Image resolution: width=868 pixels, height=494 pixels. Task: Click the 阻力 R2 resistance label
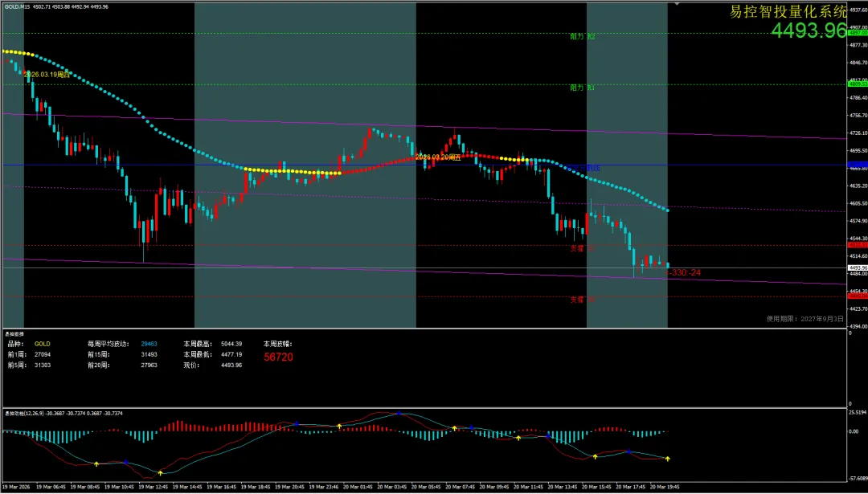pyautogui.click(x=583, y=36)
